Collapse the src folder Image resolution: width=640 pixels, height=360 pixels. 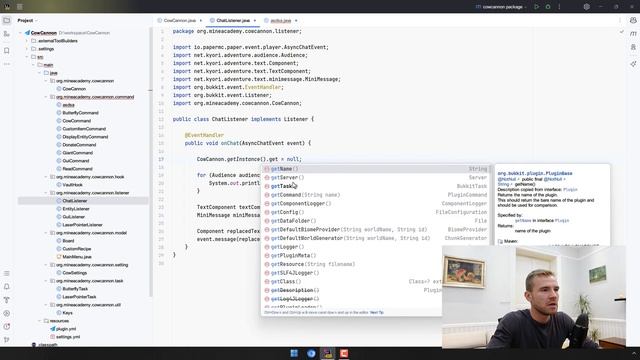27,57
